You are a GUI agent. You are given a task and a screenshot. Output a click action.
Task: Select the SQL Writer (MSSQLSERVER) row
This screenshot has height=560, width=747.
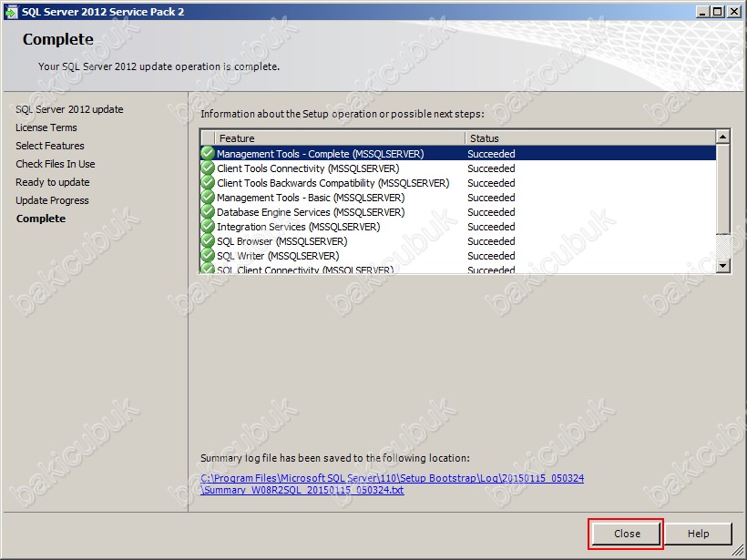(458, 256)
